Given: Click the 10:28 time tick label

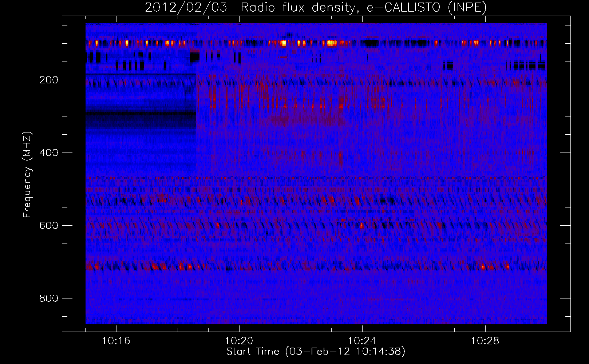Looking at the screenshot, I should coord(485,341).
